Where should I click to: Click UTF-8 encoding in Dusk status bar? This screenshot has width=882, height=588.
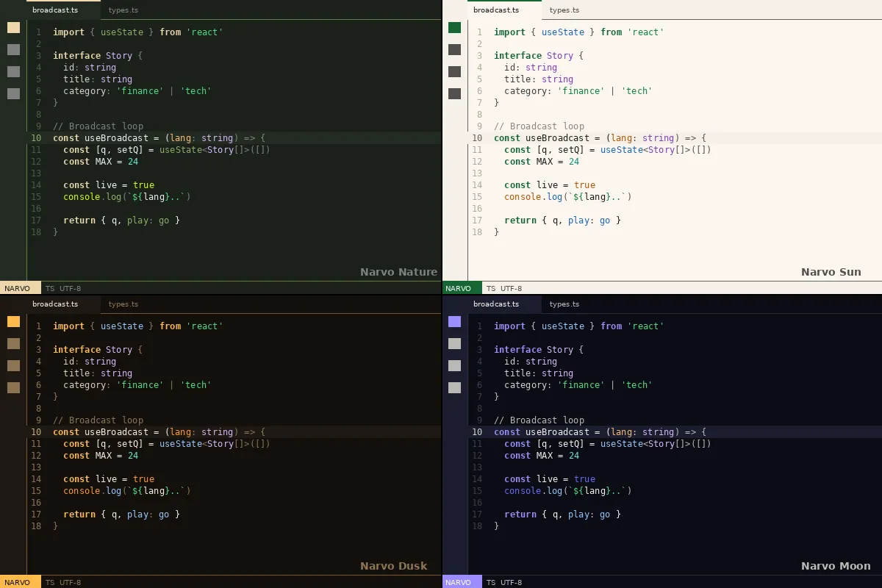point(71,583)
